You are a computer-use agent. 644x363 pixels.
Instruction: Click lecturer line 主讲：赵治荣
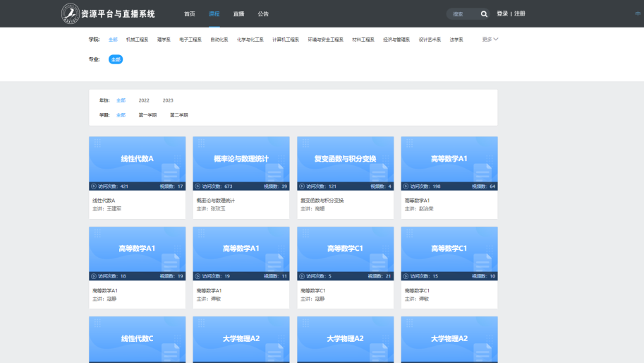tap(419, 209)
